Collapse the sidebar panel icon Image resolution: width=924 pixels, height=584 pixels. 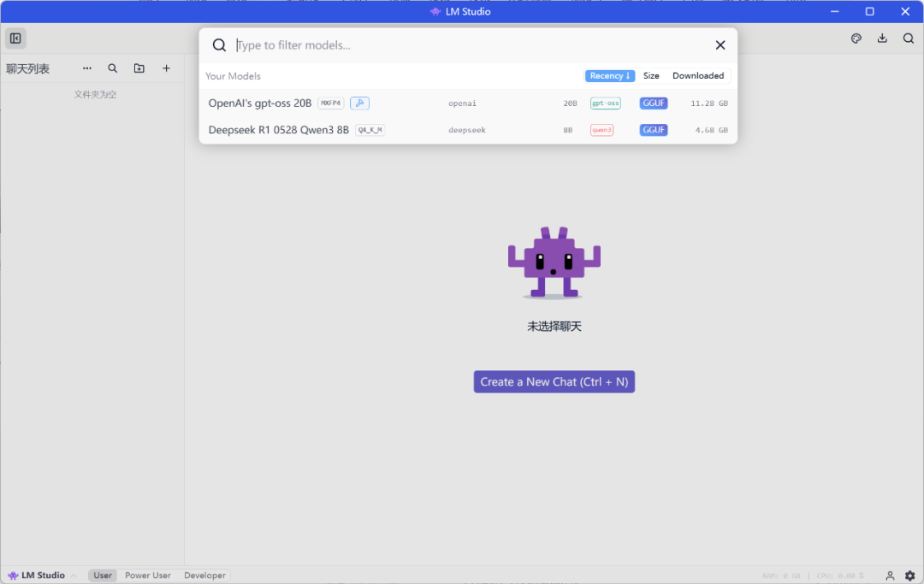(x=15, y=38)
